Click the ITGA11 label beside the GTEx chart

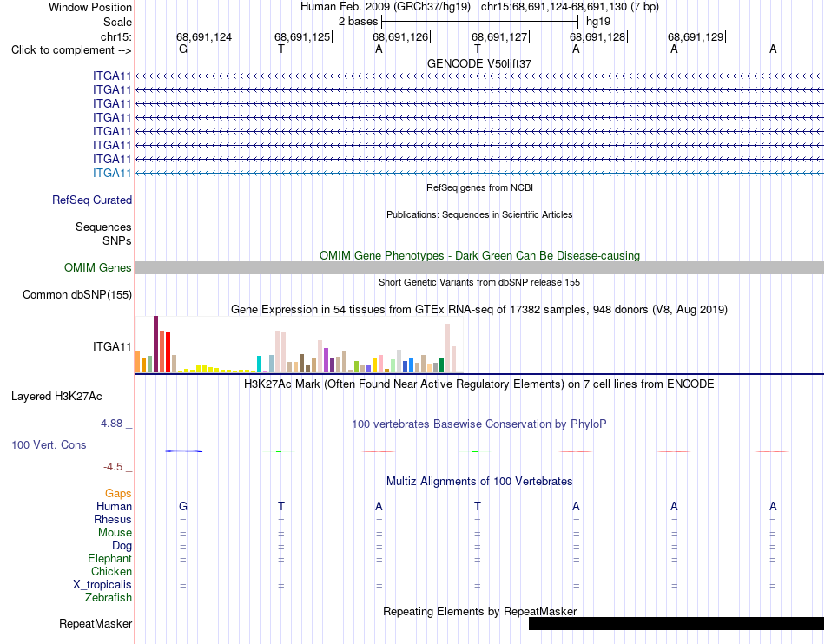pyautogui.click(x=112, y=346)
